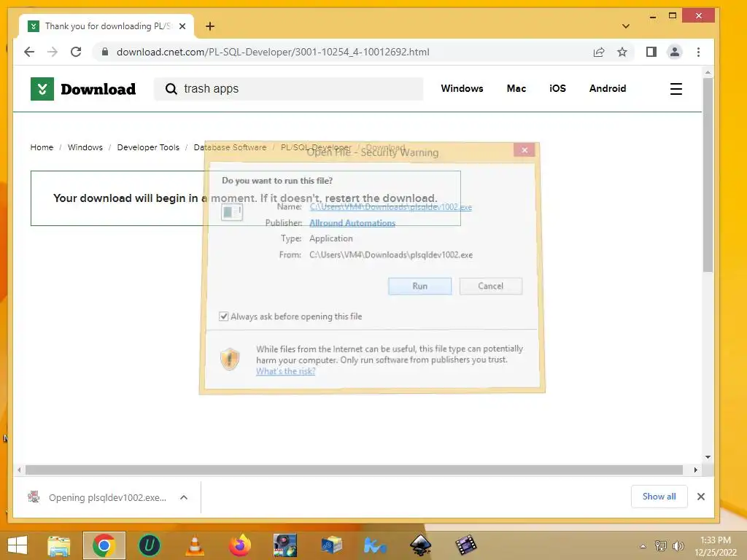Go back to the previous page in Chrome
This screenshot has width=747, height=560.
point(29,52)
